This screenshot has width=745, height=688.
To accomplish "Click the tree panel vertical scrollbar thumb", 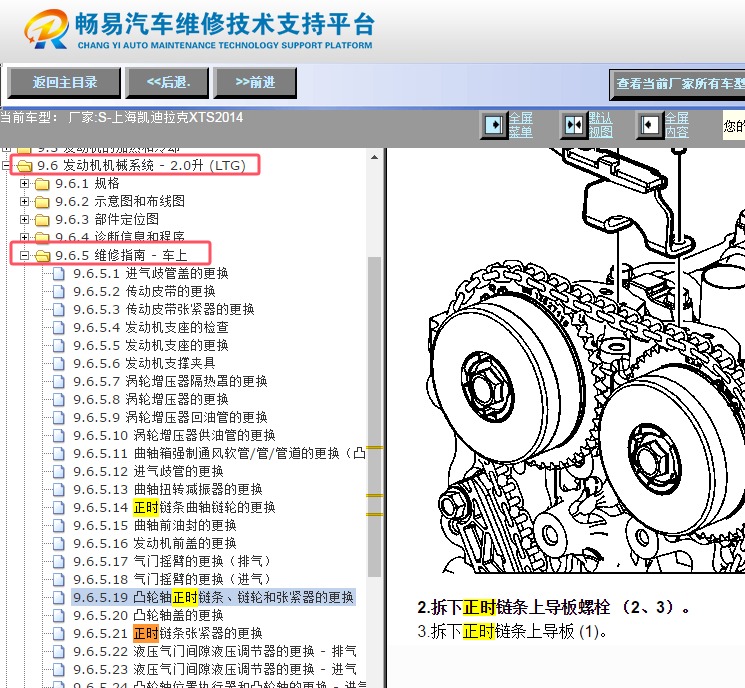I will point(374,417).
